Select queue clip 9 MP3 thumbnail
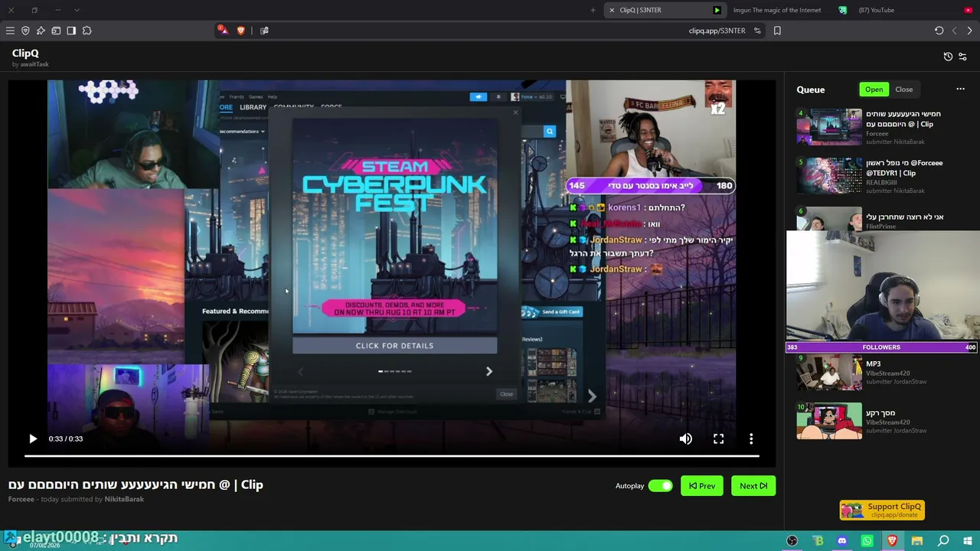980x551 pixels. (x=829, y=372)
